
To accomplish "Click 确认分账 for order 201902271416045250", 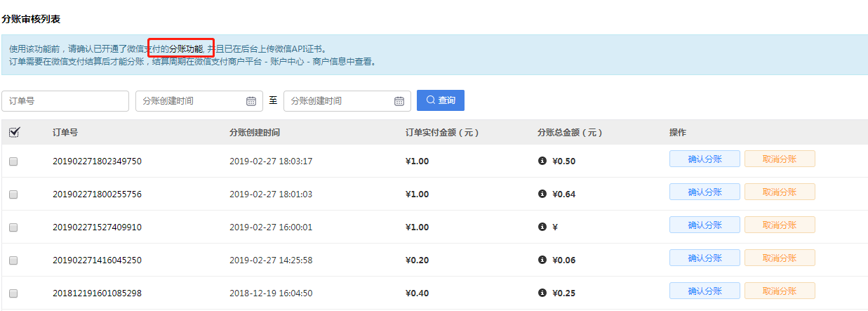I will pos(704,258).
